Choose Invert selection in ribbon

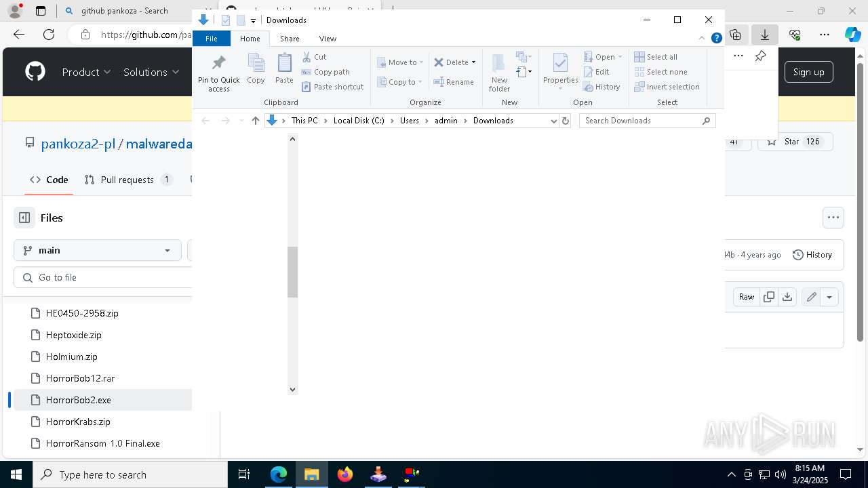click(x=667, y=87)
